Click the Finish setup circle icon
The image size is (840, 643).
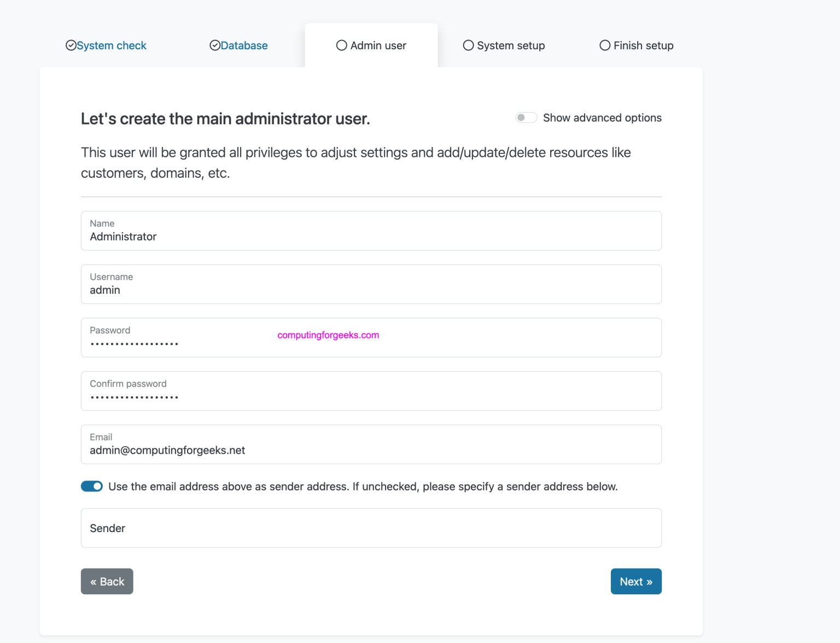[x=605, y=45]
